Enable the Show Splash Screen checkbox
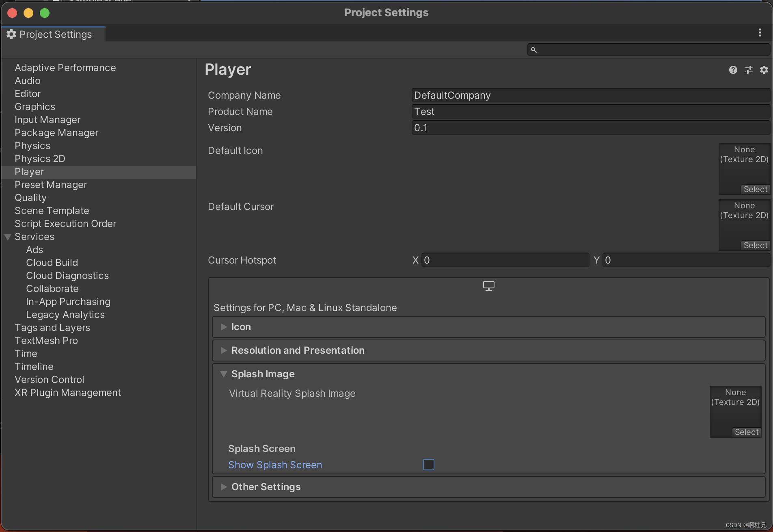The width and height of the screenshot is (773, 532). pyautogui.click(x=428, y=464)
